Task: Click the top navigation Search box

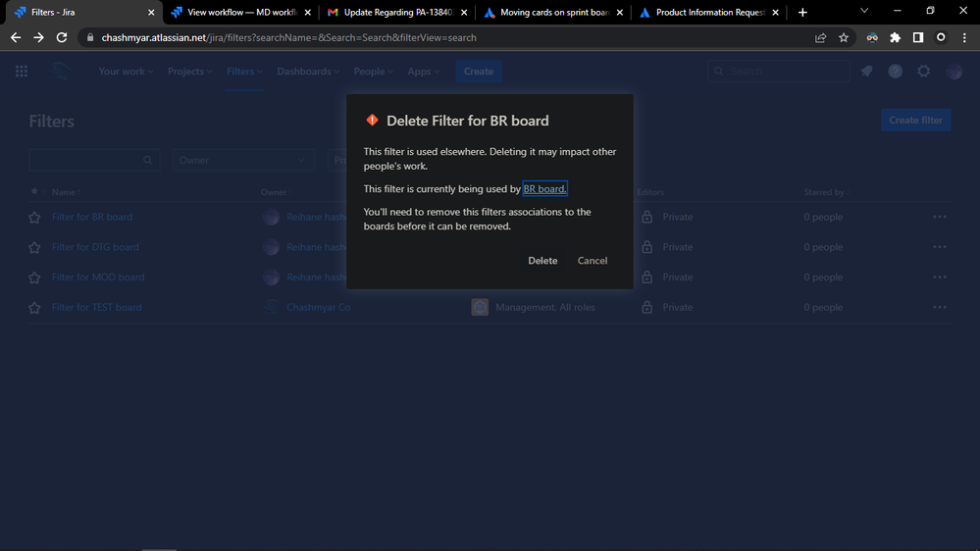Action: pos(779,72)
